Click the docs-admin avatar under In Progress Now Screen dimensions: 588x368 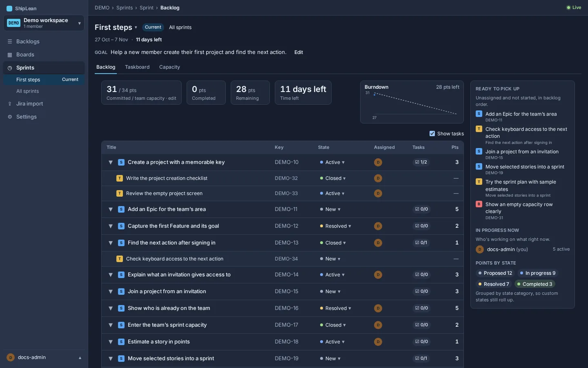(480, 249)
